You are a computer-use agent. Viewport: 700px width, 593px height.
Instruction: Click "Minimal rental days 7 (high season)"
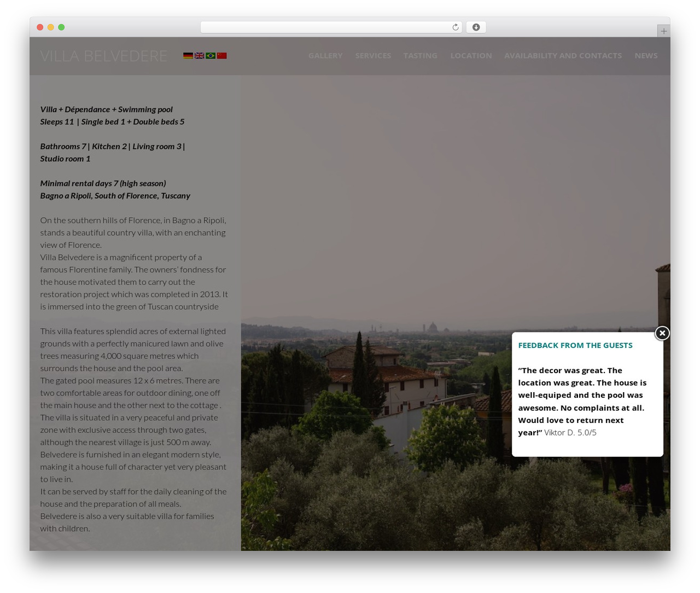103,183
